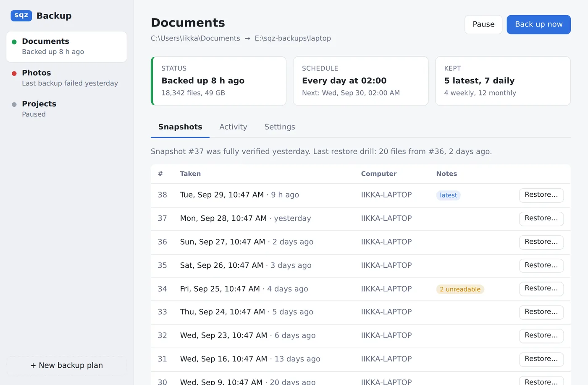Screen dimensions: 588x385
Task: Click the E:\sqz-backups\laptop destination path
Action: (293, 38)
